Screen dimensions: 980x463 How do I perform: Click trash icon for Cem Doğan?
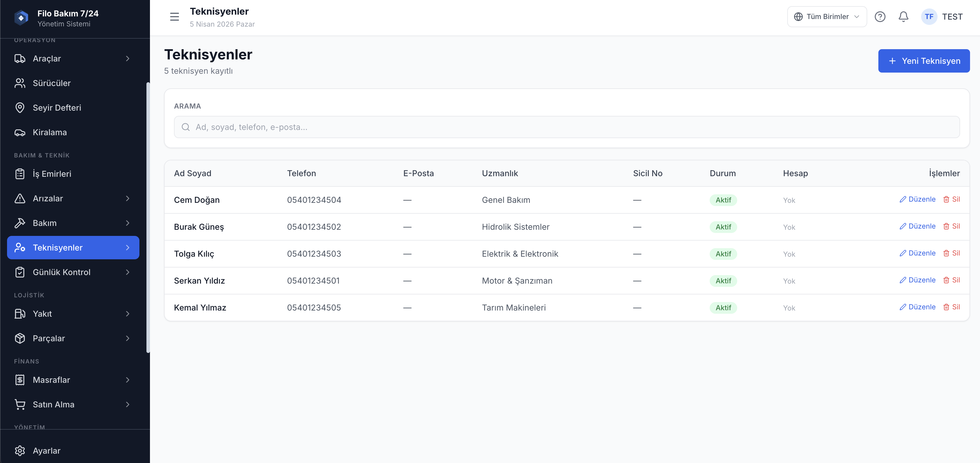coord(946,200)
